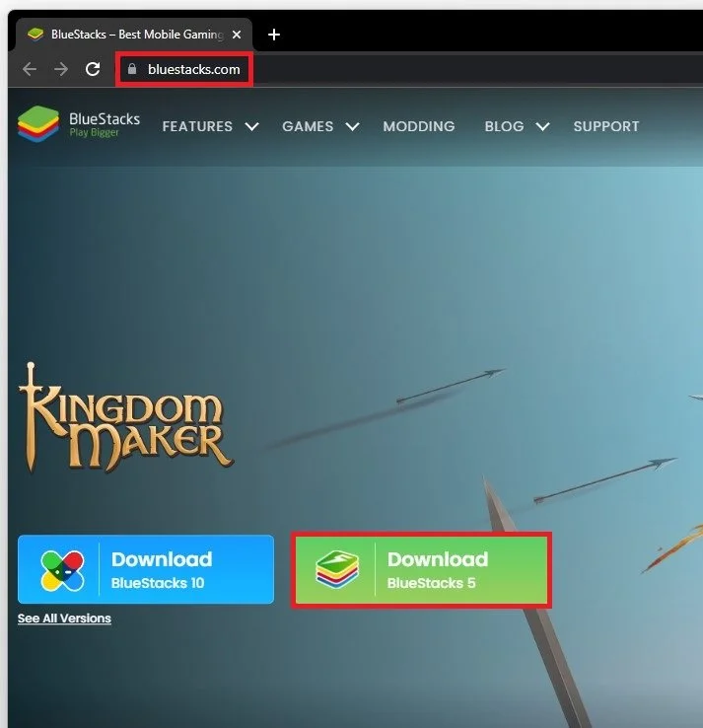Expand the BLOG menu chevron
The image size is (703, 728).
click(543, 126)
